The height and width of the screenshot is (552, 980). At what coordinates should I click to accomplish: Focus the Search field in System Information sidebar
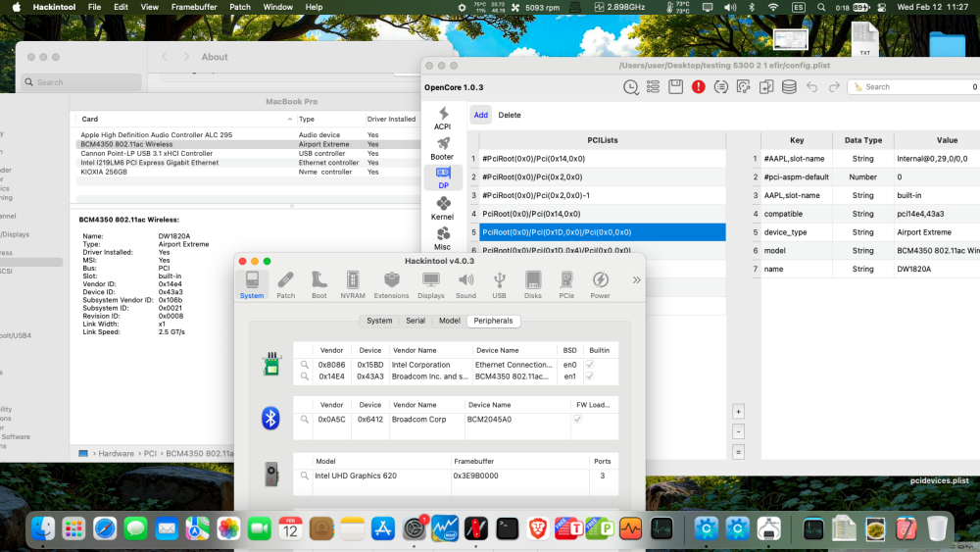tap(81, 82)
